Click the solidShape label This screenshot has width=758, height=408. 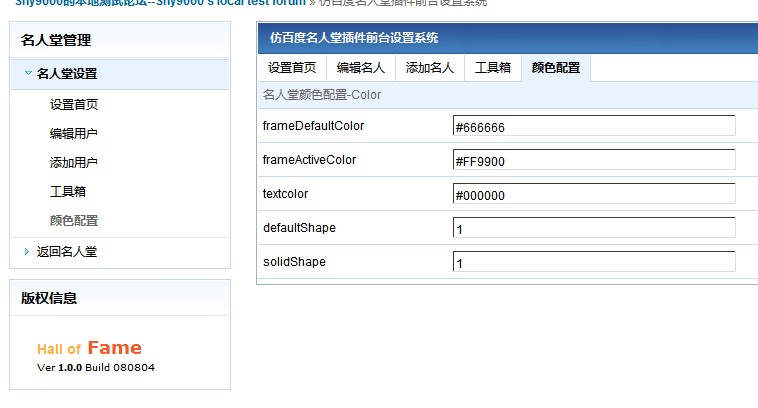pos(294,262)
